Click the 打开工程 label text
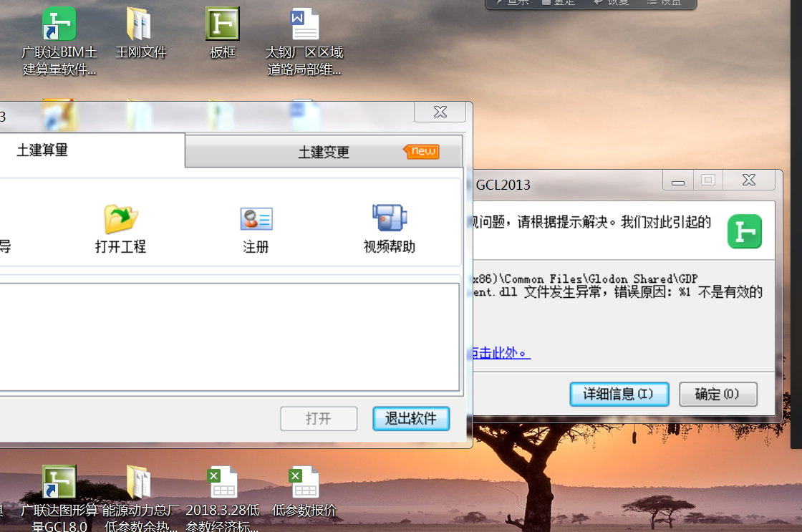 (121, 246)
